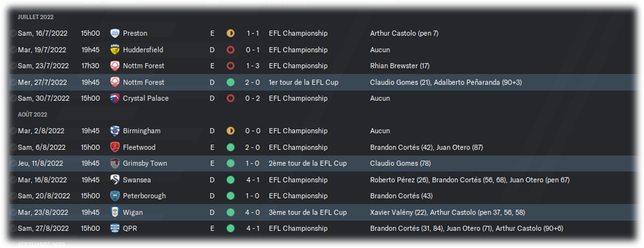Click the Crystal Palace club crest

point(115,98)
